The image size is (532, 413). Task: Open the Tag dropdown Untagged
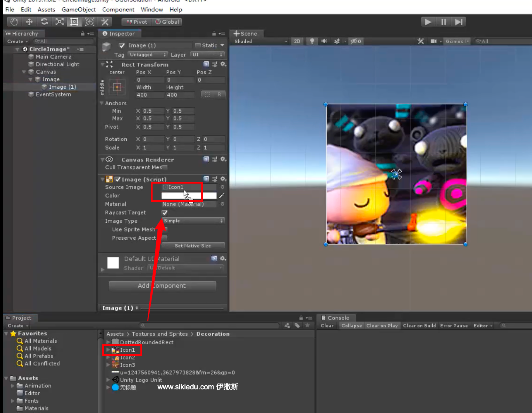[148, 55]
